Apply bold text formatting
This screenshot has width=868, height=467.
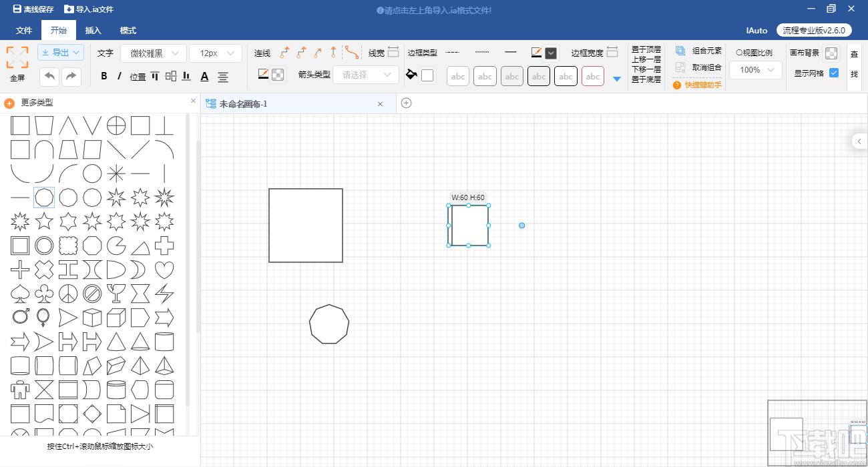click(x=104, y=76)
